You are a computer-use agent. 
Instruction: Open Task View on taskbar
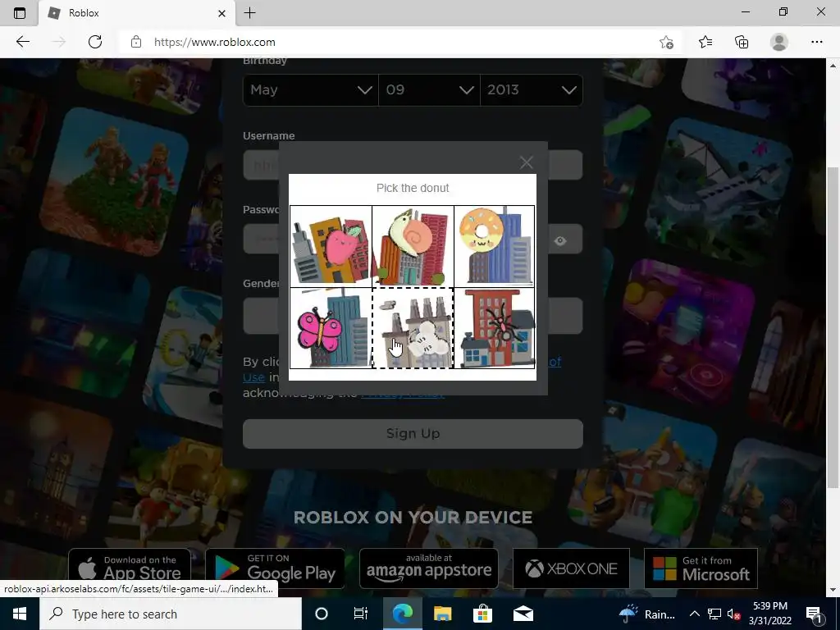point(361,614)
